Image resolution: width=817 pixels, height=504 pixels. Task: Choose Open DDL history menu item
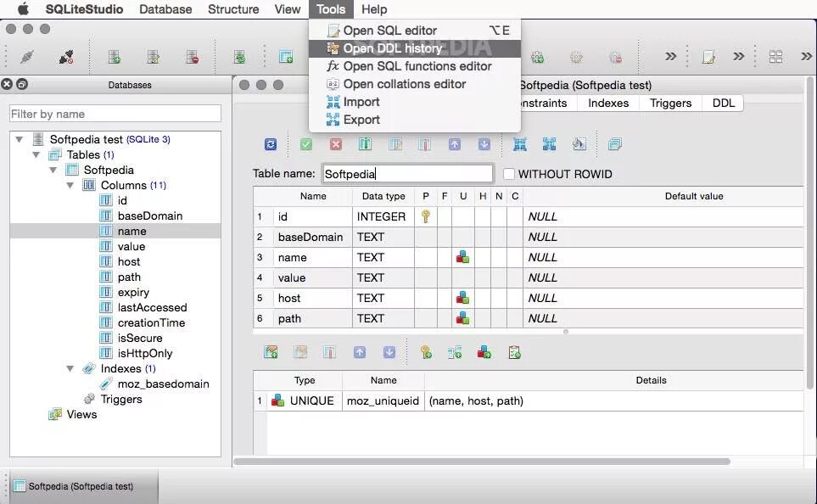tap(415, 48)
